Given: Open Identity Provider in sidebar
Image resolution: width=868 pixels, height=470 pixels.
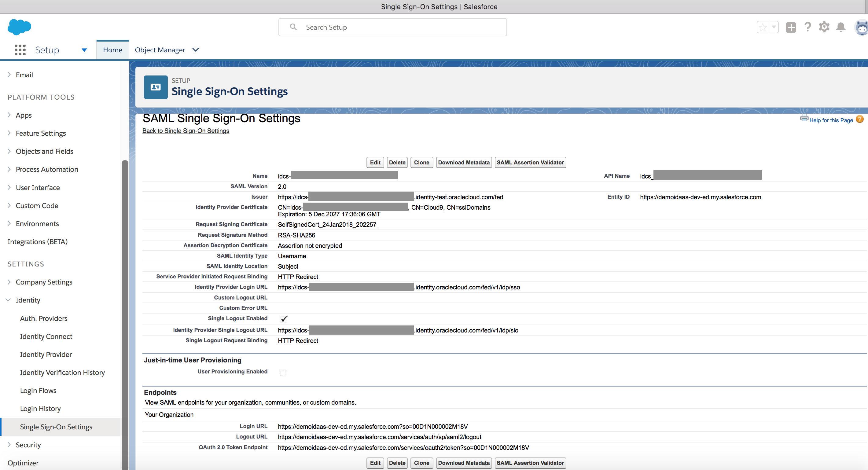Looking at the screenshot, I should 46,354.
